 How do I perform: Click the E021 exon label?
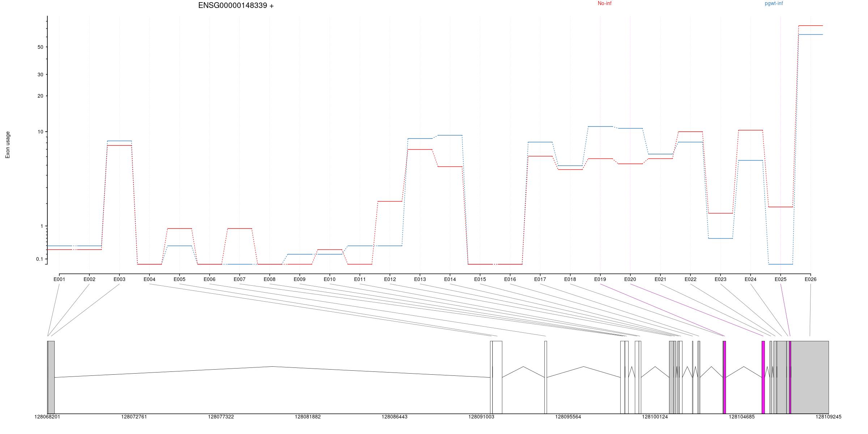(x=660, y=279)
